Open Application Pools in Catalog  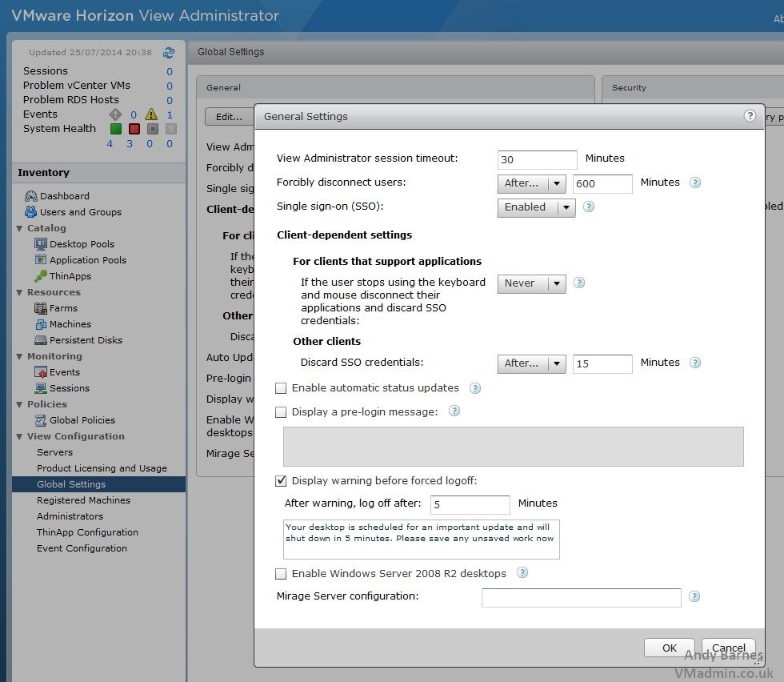pos(87,260)
